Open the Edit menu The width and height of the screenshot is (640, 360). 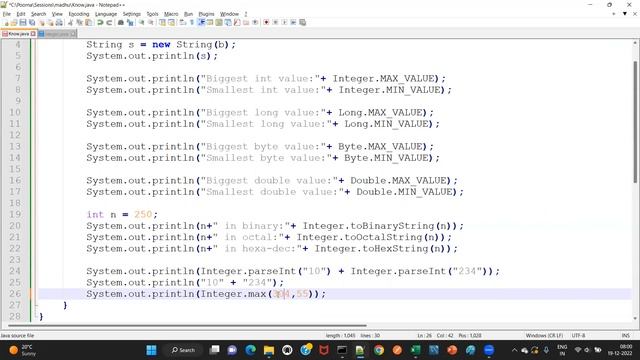pos(21,14)
